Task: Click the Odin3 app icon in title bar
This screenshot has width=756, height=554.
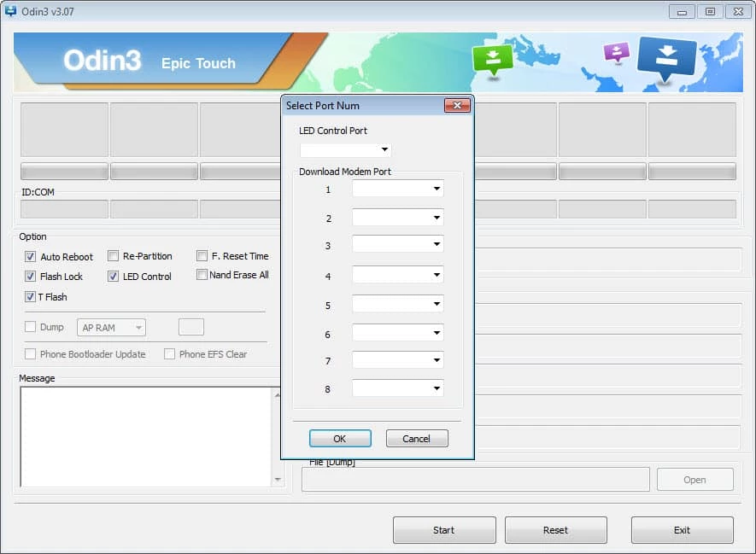Action: click(11, 11)
